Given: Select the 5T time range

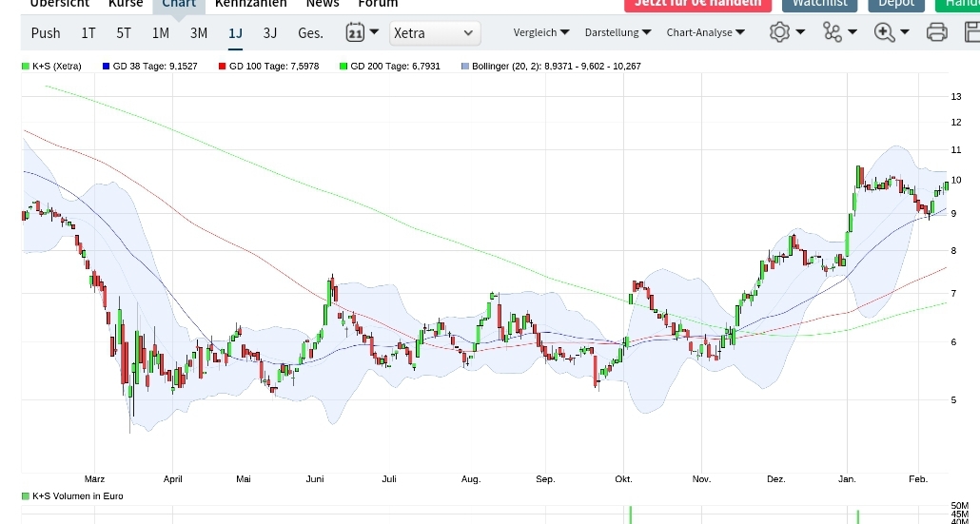Looking at the screenshot, I should (124, 32).
